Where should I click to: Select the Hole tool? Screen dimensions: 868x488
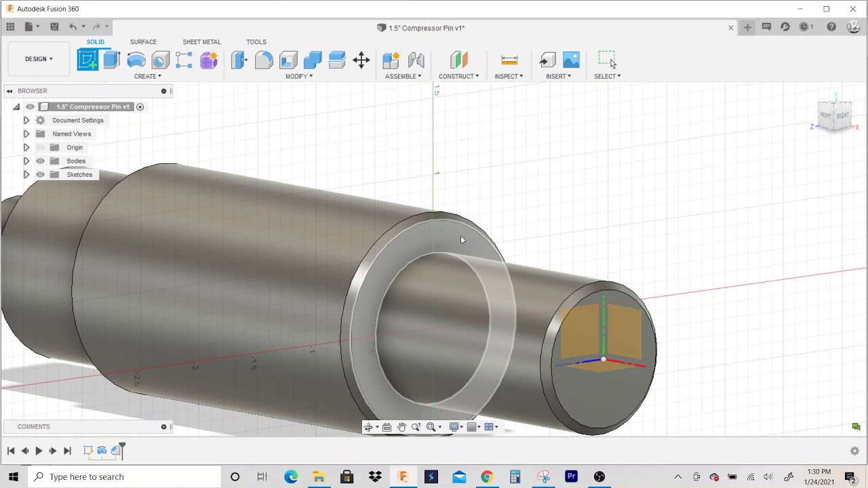click(161, 60)
